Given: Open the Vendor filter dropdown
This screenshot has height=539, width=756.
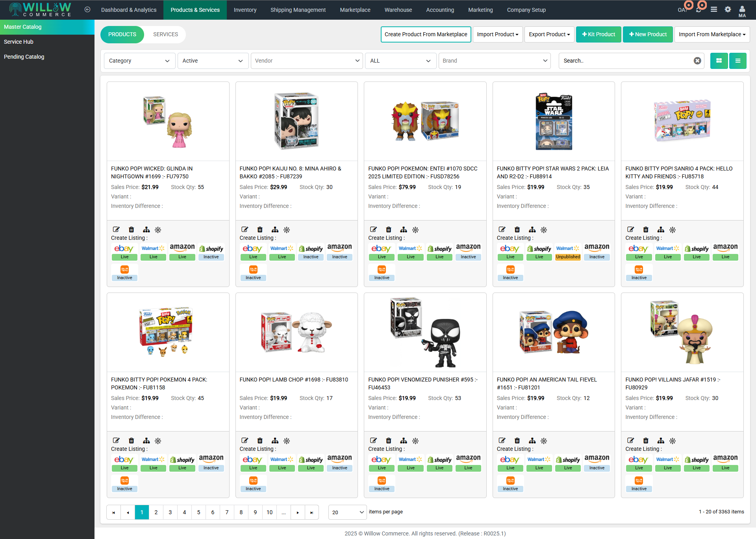Looking at the screenshot, I should pyautogui.click(x=306, y=61).
